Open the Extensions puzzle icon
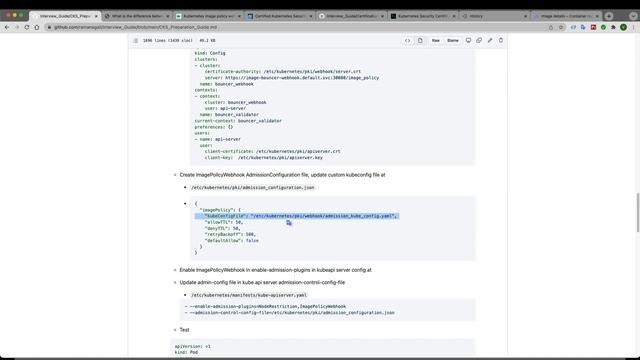The width and height of the screenshot is (640, 360). tap(613, 27)
